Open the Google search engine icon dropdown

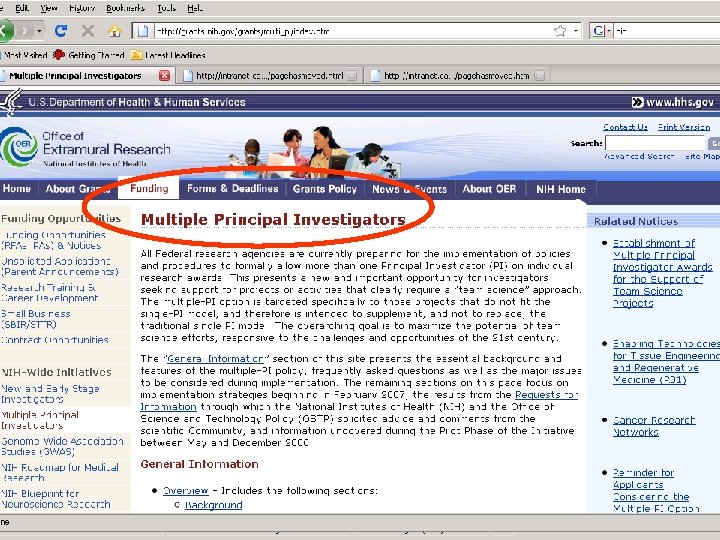pos(602,31)
